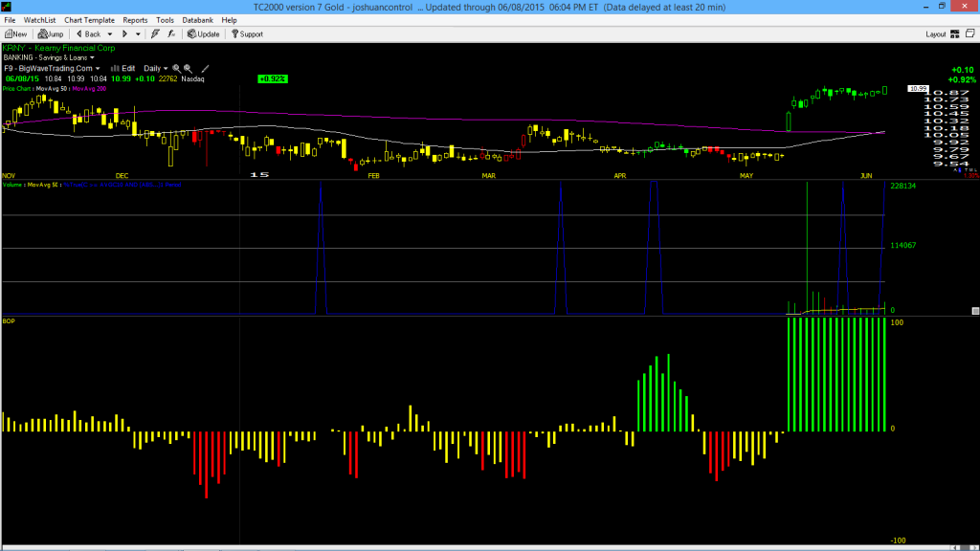Open the Help menu
This screenshot has height=551, width=980.
(x=230, y=20)
